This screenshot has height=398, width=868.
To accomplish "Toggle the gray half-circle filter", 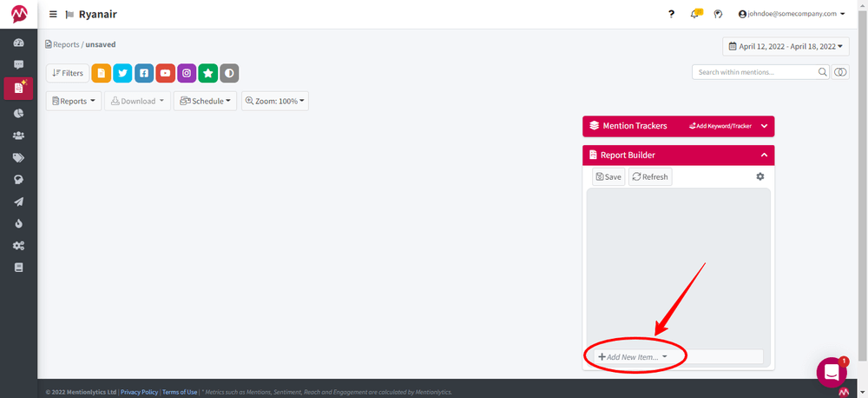I will pyautogui.click(x=229, y=73).
